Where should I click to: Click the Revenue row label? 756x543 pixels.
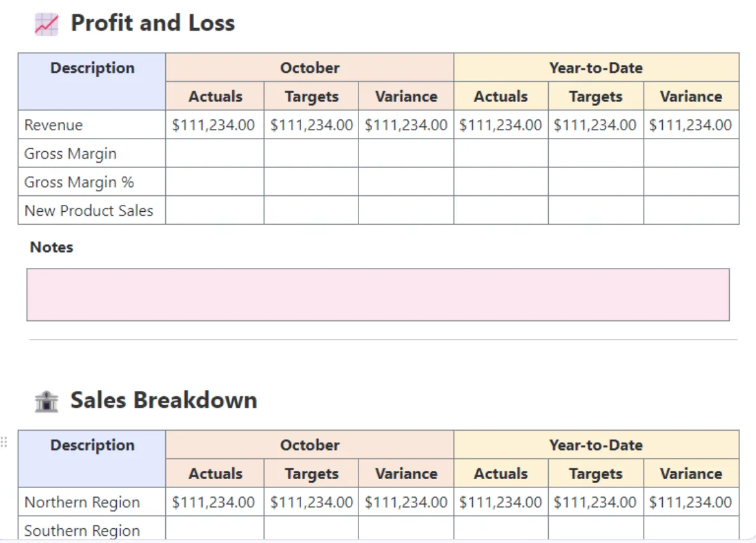tap(54, 125)
